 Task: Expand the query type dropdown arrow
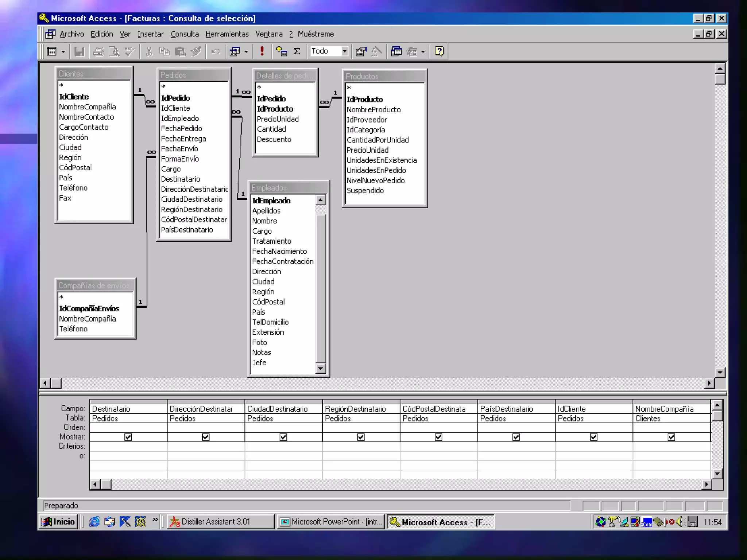246,51
